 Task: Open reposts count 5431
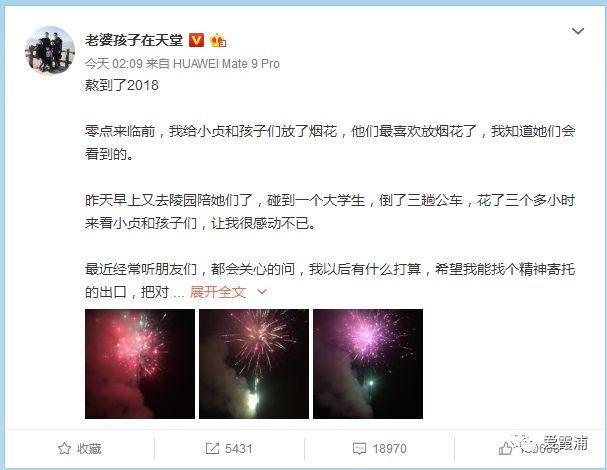(x=239, y=448)
